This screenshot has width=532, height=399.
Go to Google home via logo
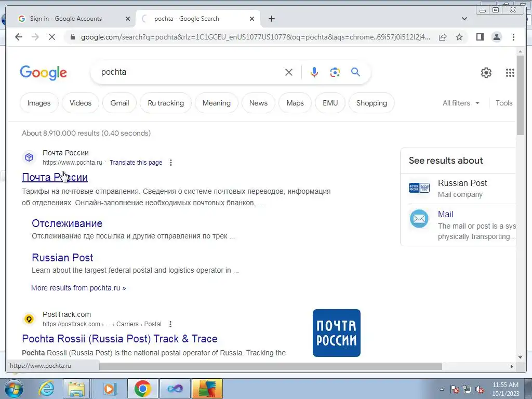[44, 73]
